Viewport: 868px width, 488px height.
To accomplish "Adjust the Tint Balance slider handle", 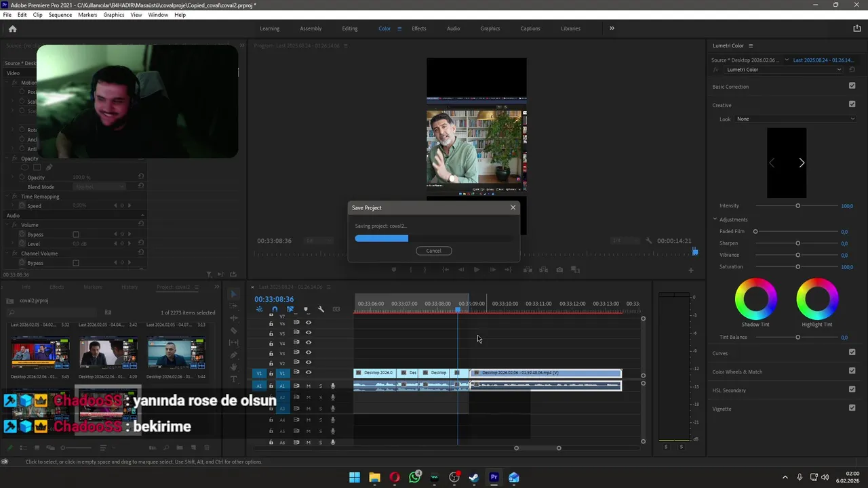I will 797,337.
